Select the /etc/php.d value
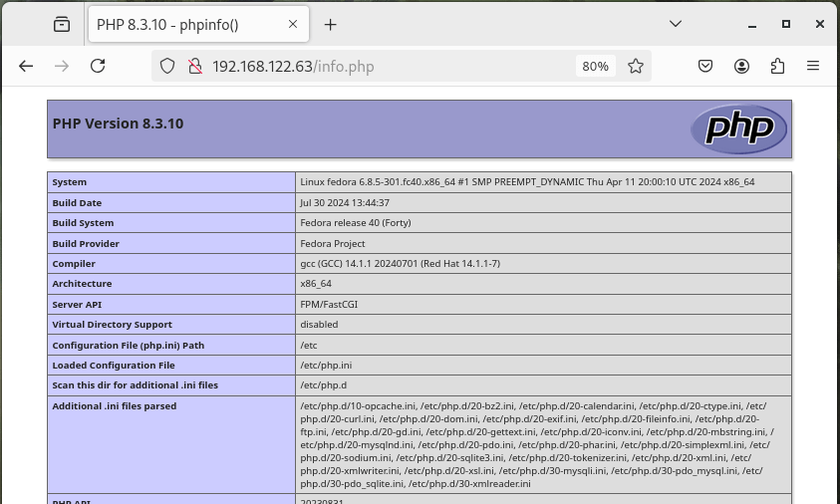 [x=323, y=385]
